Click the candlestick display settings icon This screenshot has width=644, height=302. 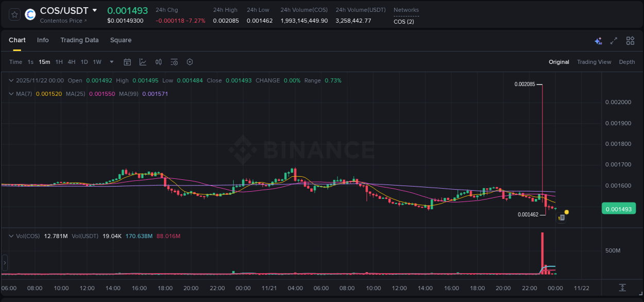coord(158,62)
